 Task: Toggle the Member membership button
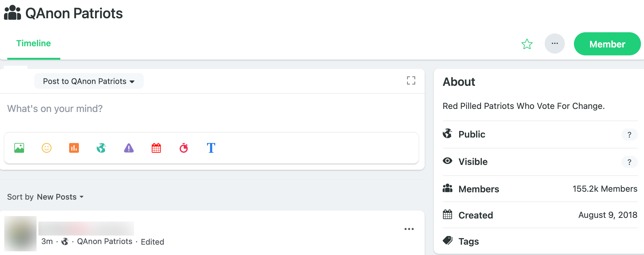point(607,44)
